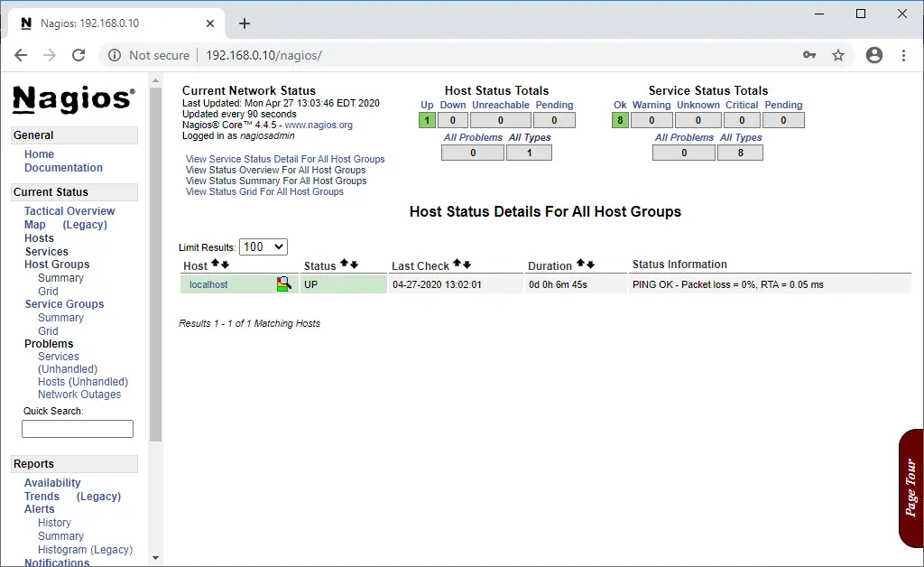Sort Host column ascending with up arrow
The height and width of the screenshot is (567, 924).
click(x=215, y=264)
